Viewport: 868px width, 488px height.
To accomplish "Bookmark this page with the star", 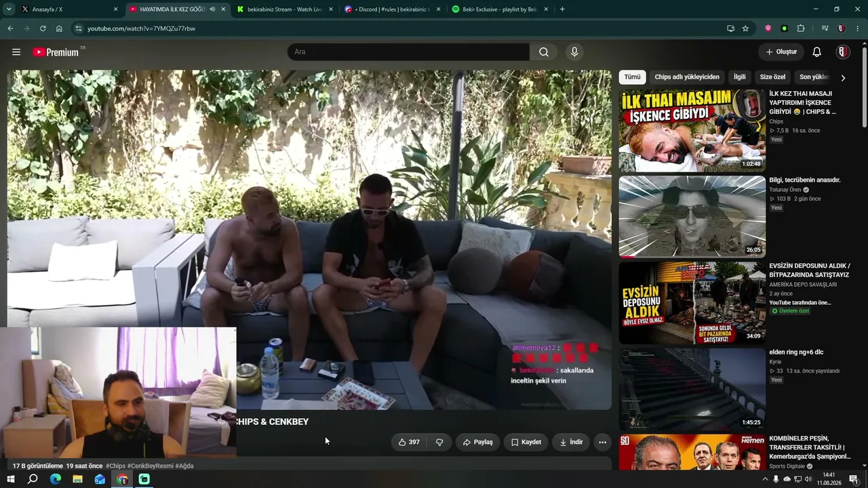I will coord(745,28).
